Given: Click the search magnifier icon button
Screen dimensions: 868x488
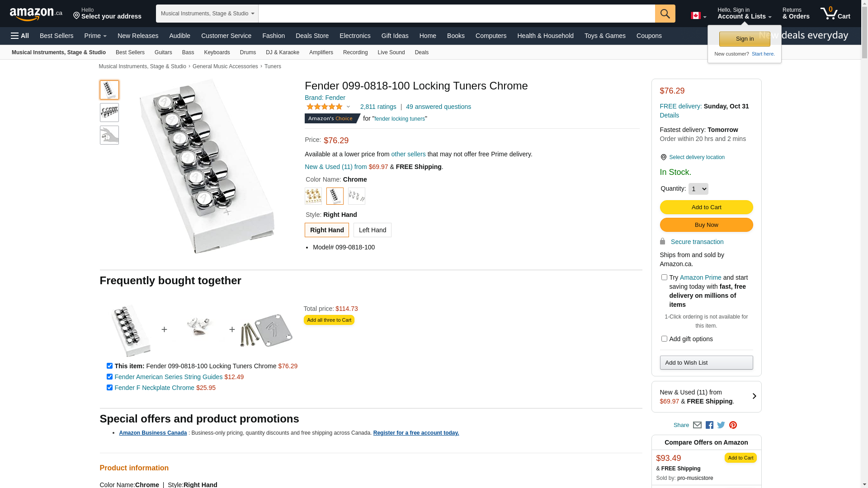Looking at the screenshot, I should (x=665, y=14).
